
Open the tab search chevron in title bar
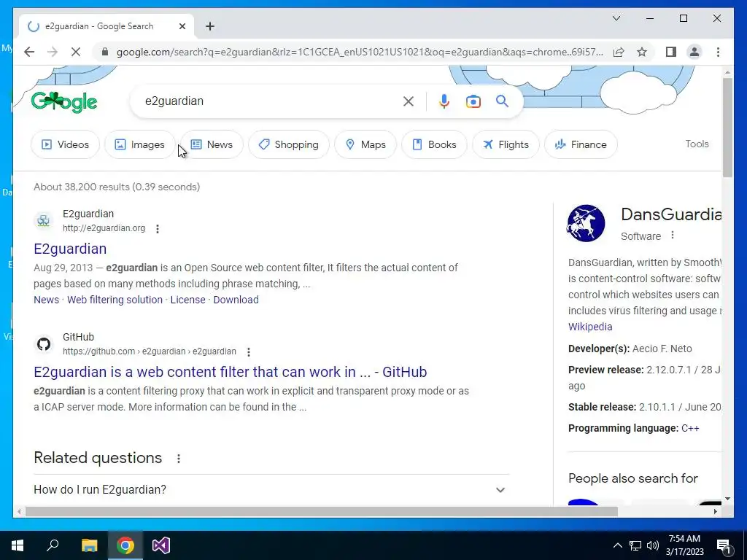tap(616, 18)
